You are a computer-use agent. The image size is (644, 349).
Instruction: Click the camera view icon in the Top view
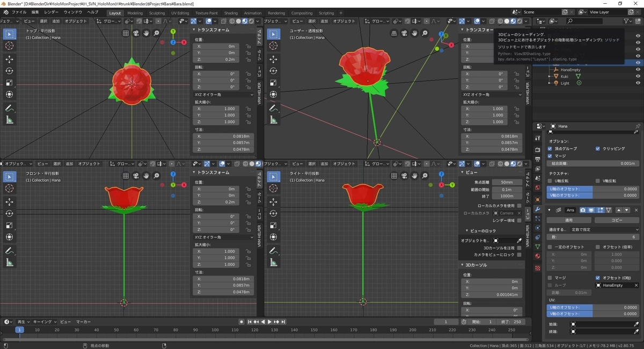point(136,33)
